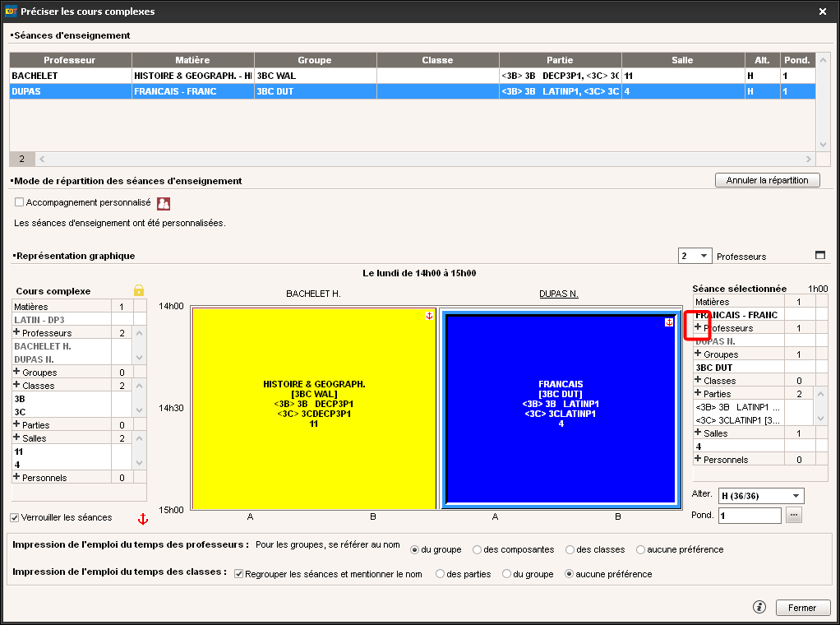Image resolution: width=840 pixels, height=625 pixels.
Task: Select the 'des composantes' radio option
Action: point(478,549)
